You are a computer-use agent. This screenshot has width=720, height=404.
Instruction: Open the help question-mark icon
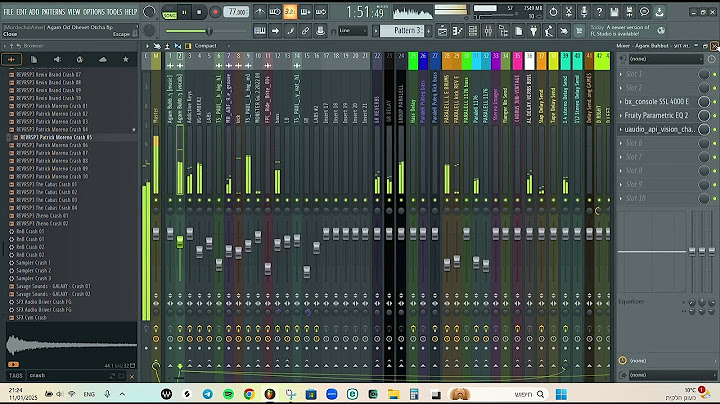599,12
